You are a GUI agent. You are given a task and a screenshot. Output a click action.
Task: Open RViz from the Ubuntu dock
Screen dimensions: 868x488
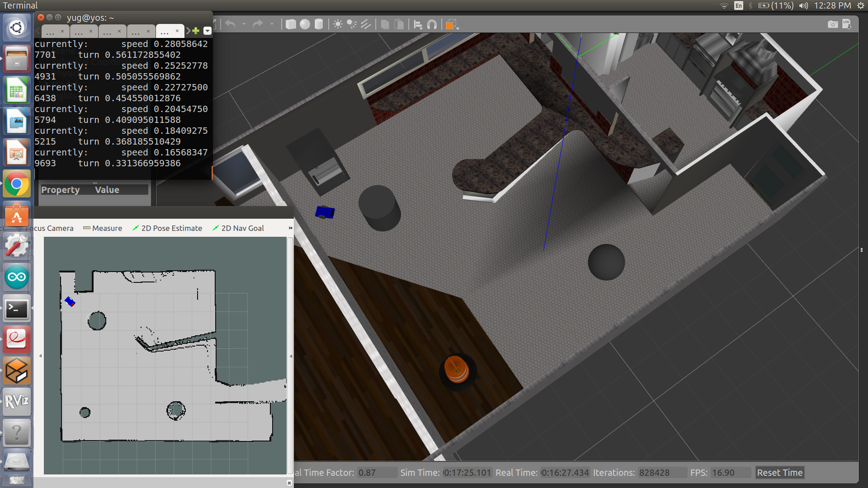pyautogui.click(x=17, y=401)
